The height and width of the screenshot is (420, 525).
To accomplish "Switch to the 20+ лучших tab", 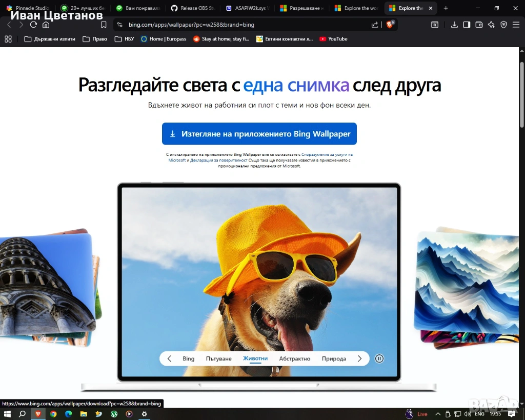I will (83, 8).
